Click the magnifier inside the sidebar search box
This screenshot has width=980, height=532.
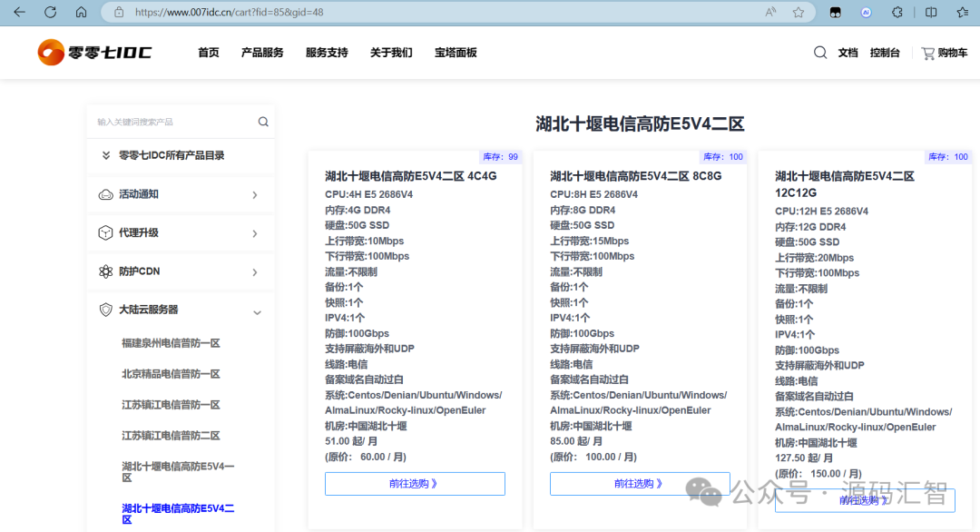tap(262, 121)
